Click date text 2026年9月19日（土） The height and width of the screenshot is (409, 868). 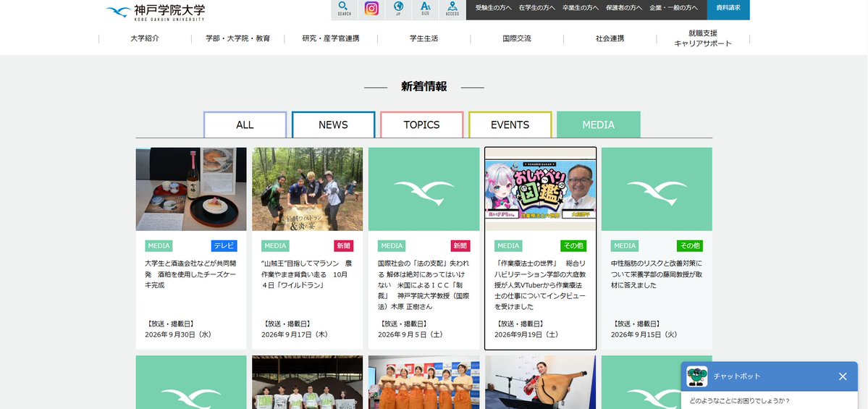[528, 335]
